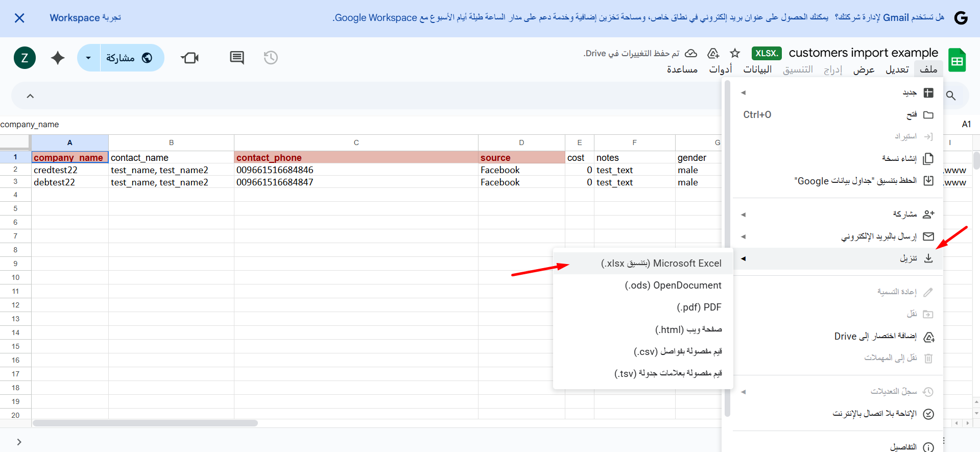Click the search magnifier icon in toolbar
The width and height of the screenshot is (980, 452).
(x=950, y=96)
